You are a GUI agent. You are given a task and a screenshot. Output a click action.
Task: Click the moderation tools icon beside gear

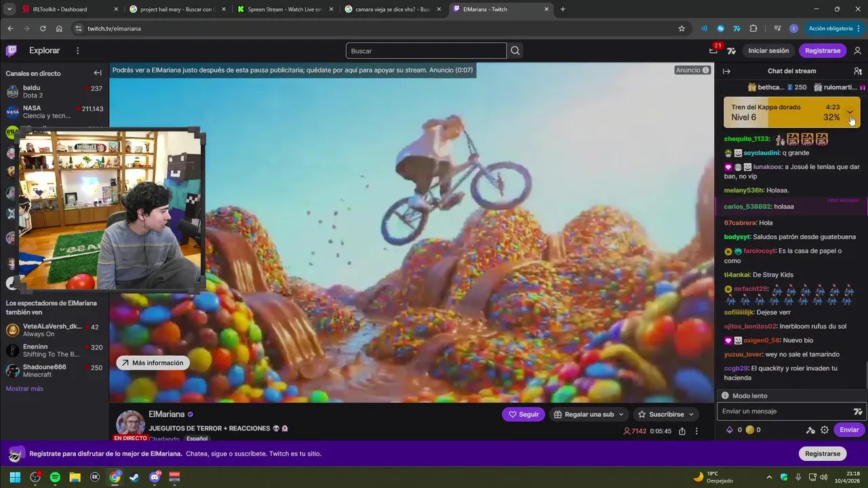(810, 430)
